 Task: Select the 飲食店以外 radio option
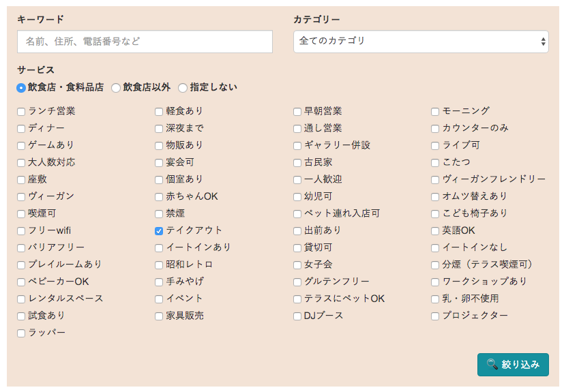point(116,88)
